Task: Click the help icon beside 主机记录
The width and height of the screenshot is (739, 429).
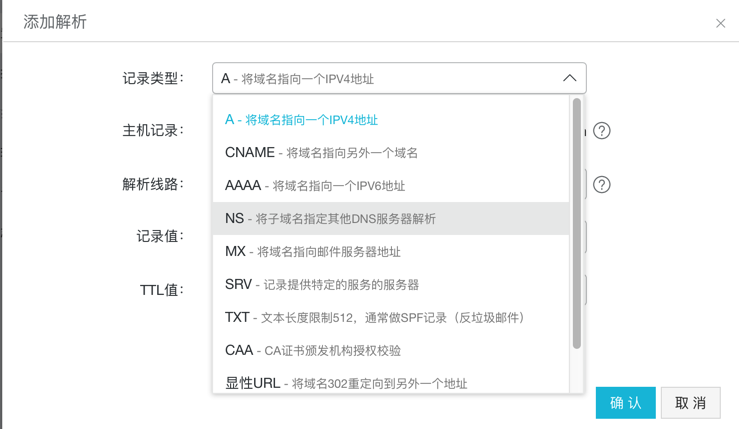Action: click(x=602, y=131)
